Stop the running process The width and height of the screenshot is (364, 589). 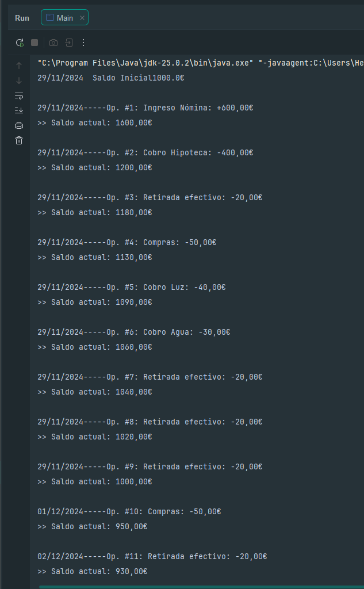(35, 43)
